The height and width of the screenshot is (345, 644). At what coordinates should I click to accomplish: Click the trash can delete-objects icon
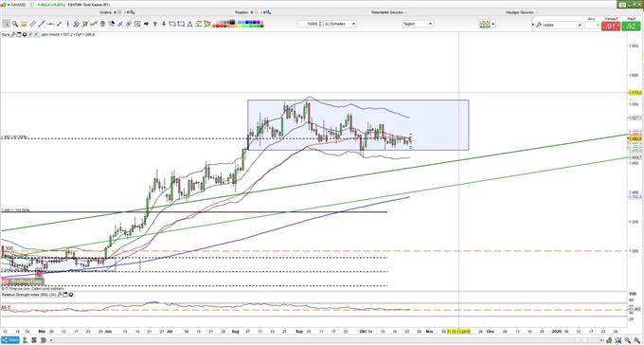point(102,24)
